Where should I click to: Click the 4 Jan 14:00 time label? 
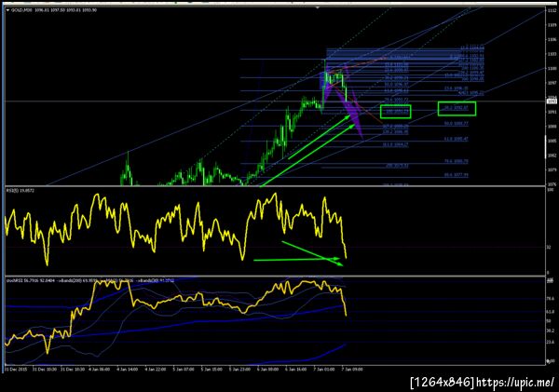pos(127,370)
